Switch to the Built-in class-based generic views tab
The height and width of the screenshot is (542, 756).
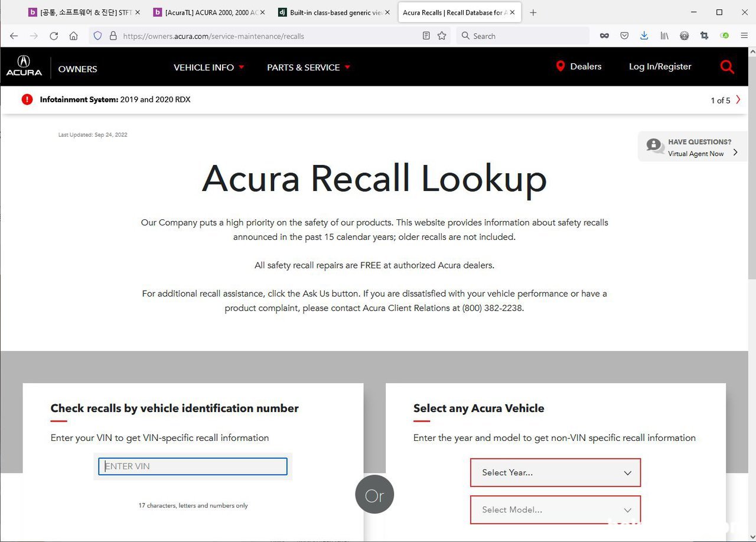coord(334,12)
